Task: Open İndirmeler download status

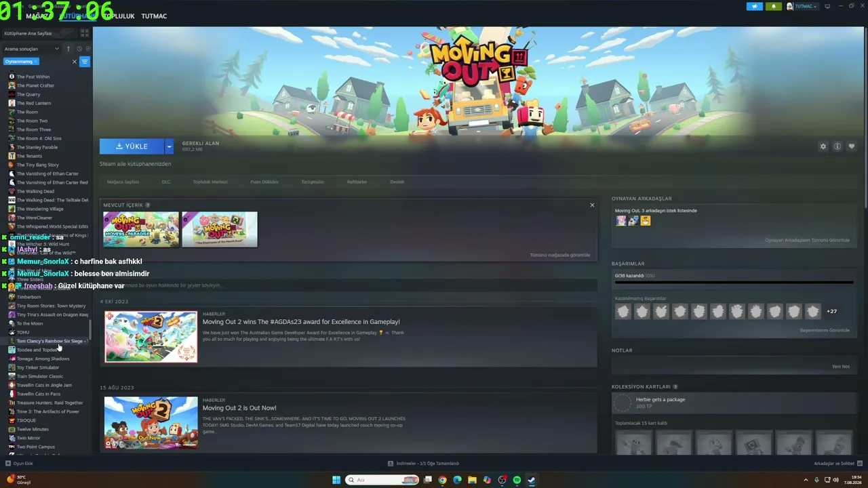Action: (424, 464)
